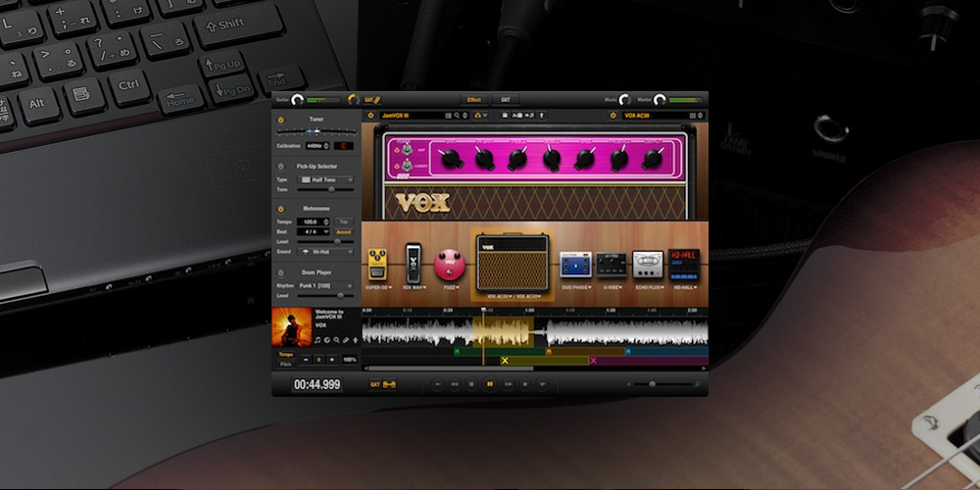Open the Rhythm Funk 1 dropdown

325,285
